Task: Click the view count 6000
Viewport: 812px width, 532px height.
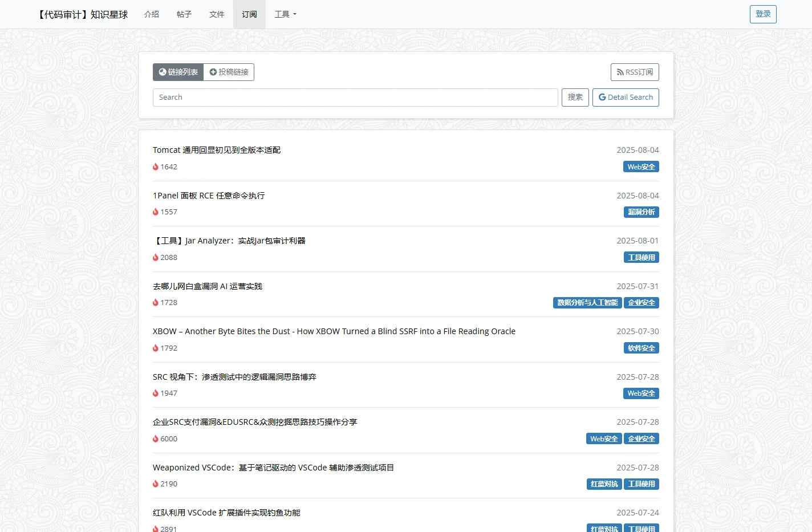Action: [x=169, y=438]
